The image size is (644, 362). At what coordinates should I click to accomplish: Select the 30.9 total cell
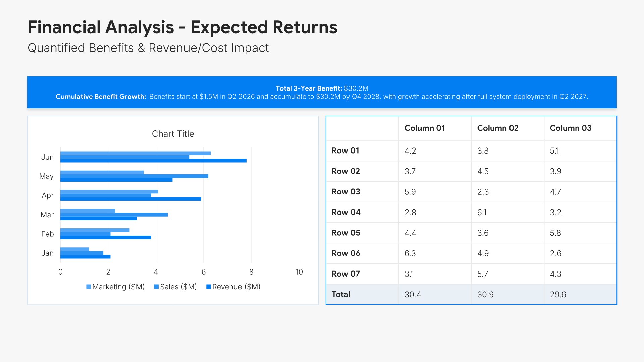tap(485, 295)
